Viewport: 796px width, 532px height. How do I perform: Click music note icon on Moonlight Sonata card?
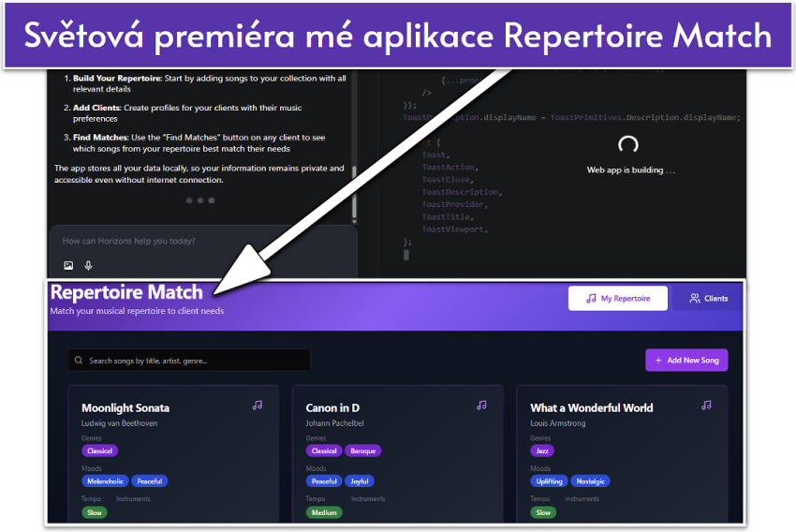click(x=258, y=406)
